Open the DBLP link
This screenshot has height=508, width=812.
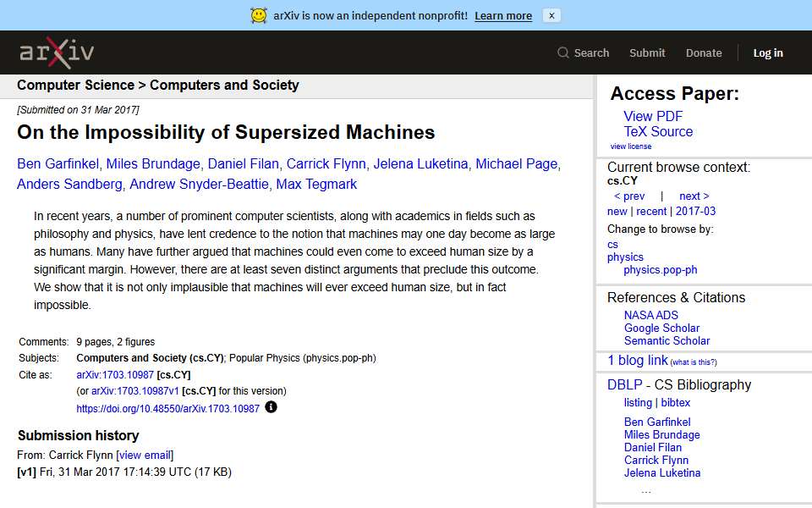point(624,384)
